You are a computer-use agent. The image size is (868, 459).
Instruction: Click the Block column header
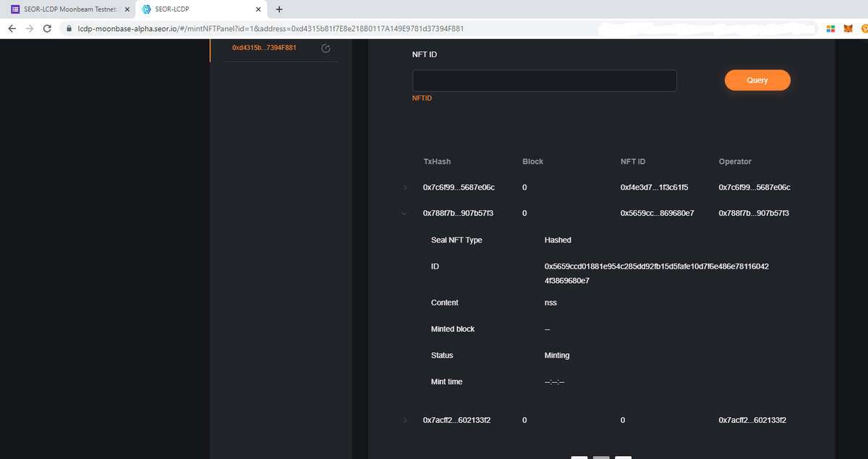[x=532, y=161]
